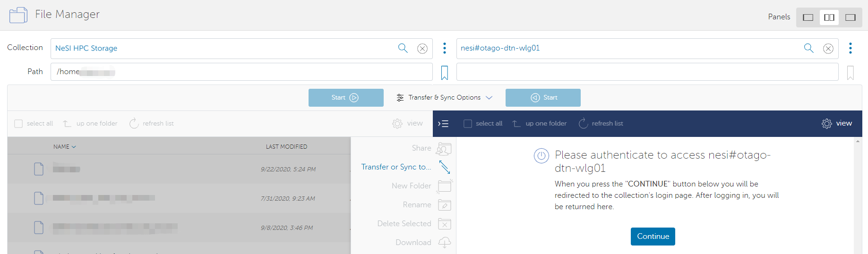Image resolution: width=868 pixels, height=254 pixels.
Task: Clear the nesi#otago-dtn-wlg01 collection field
Action: pos(828,49)
